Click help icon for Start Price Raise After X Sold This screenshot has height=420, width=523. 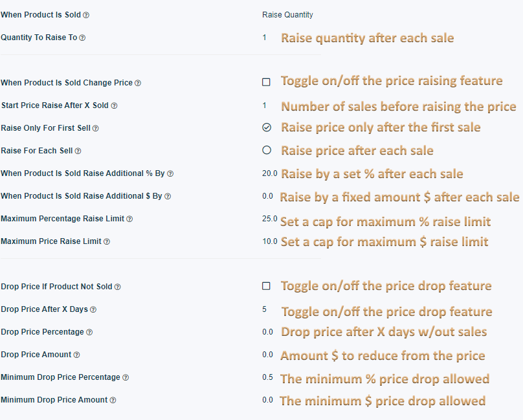[114, 105]
